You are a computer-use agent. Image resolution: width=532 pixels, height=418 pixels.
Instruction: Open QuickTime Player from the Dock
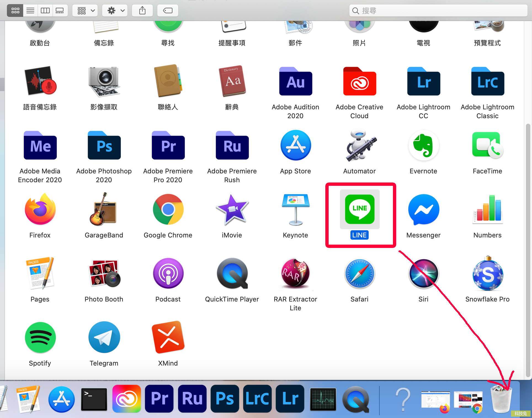coord(356,399)
